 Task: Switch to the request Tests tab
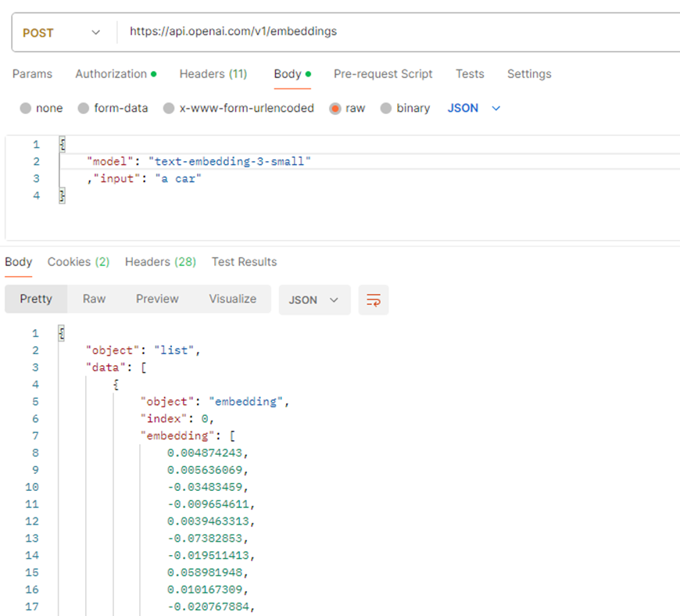tap(470, 74)
